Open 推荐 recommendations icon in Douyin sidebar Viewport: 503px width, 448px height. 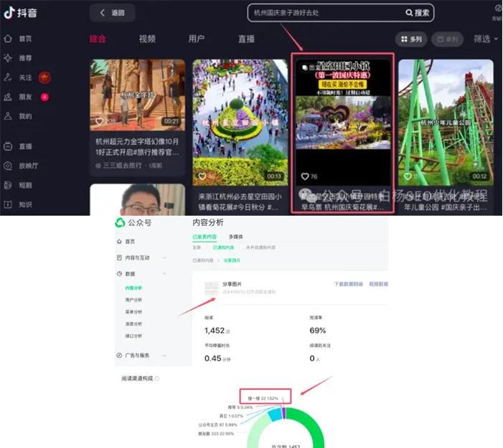pyautogui.click(x=8, y=58)
